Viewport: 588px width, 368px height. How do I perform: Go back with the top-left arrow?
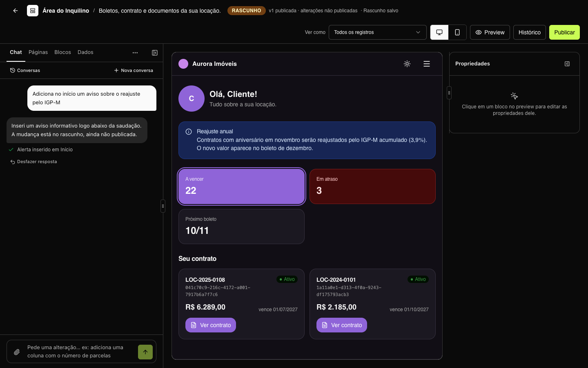coord(16,11)
